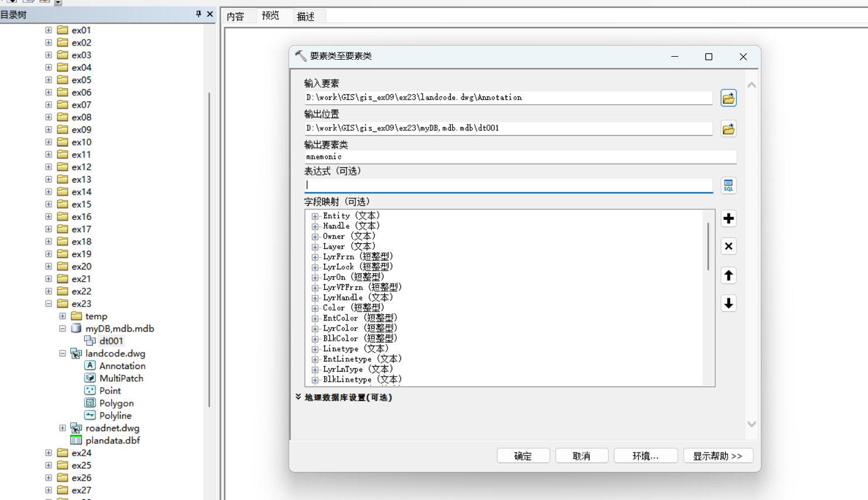Screen dimensions: 868x500
Task: Click the ex10 folder icon
Action: tap(63, 142)
